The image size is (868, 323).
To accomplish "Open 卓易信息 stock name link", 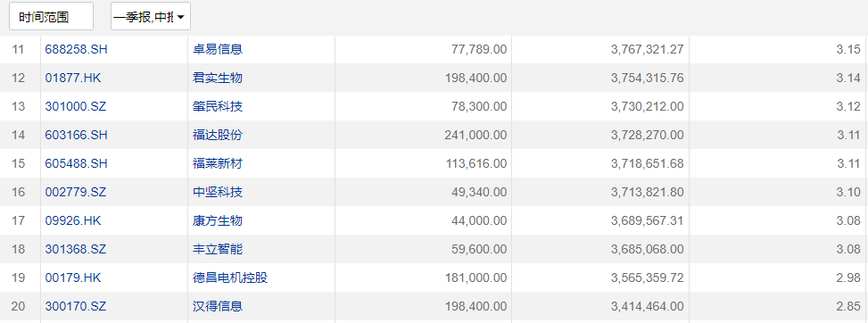I will [x=218, y=49].
